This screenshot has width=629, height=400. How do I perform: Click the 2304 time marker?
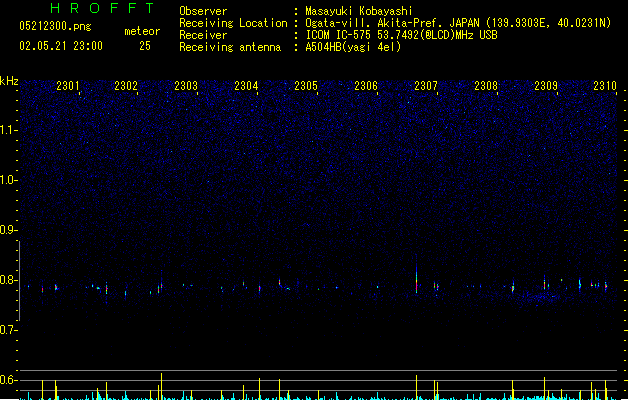[x=246, y=86]
